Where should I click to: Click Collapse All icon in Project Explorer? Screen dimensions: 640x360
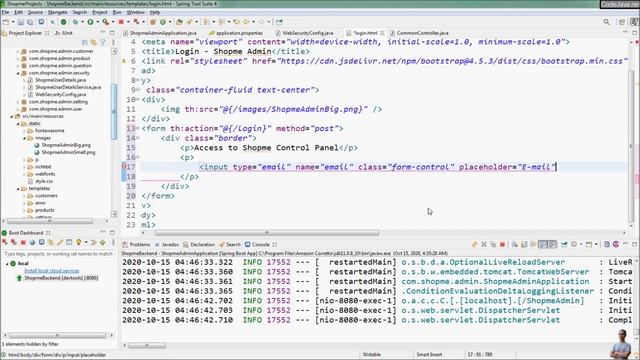point(84,42)
